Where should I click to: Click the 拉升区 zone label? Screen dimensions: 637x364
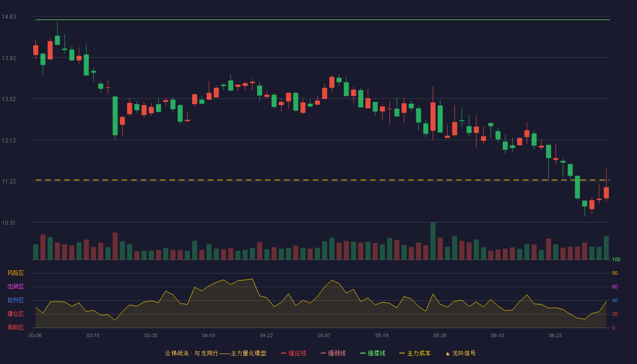(x=15, y=300)
